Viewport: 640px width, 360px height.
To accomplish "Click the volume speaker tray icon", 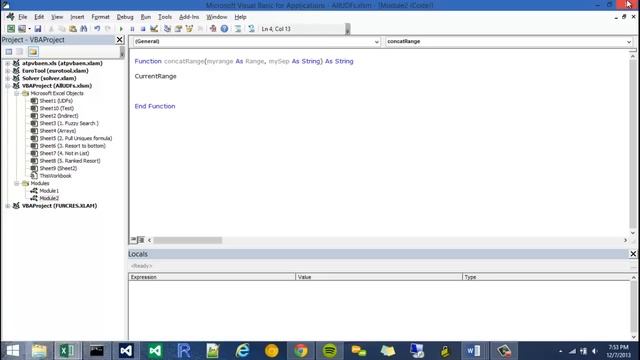I will click(x=595, y=351).
